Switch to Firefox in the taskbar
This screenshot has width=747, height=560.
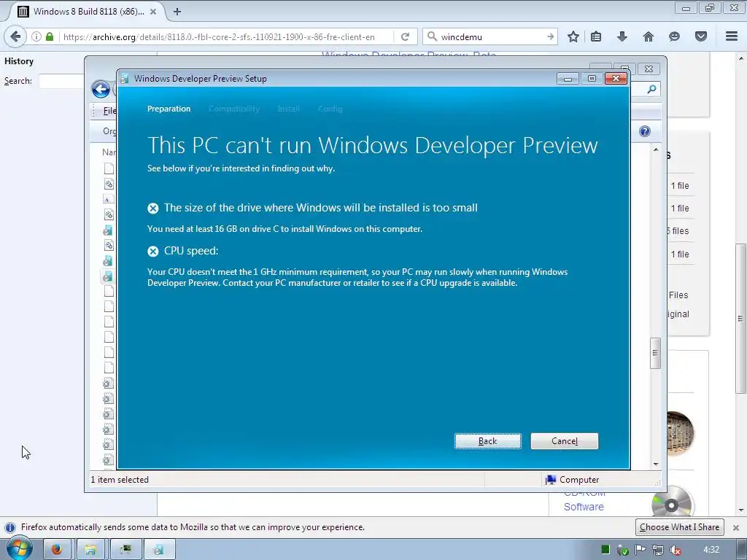click(x=57, y=550)
